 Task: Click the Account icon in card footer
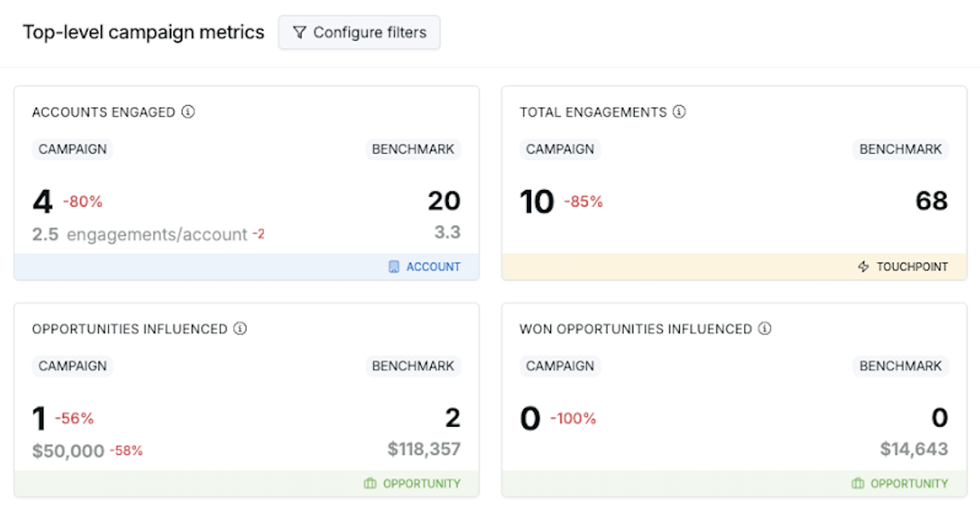tap(393, 267)
